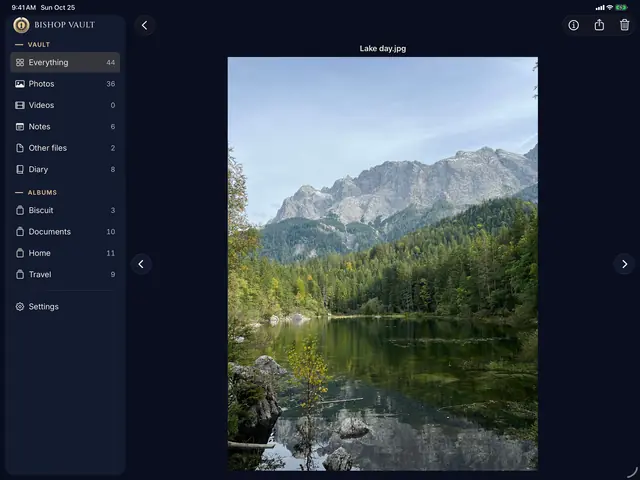Click the Videos film icon
Screen dimensions: 640x480
pos(20,105)
